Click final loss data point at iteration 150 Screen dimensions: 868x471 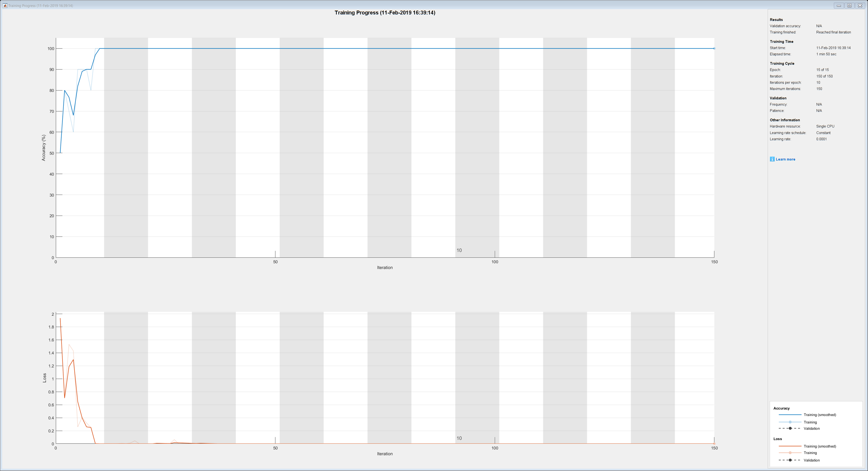pos(714,443)
